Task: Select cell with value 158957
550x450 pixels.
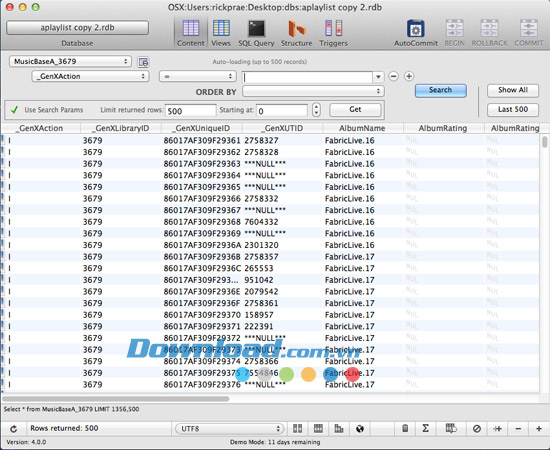Action: pyautogui.click(x=282, y=315)
